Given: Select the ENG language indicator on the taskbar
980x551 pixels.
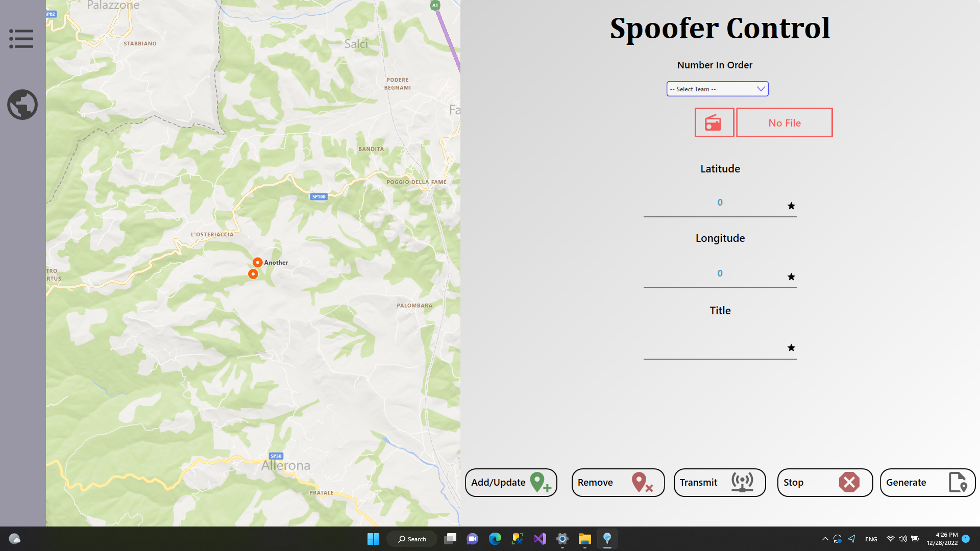Looking at the screenshot, I should [x=870, y=538].
